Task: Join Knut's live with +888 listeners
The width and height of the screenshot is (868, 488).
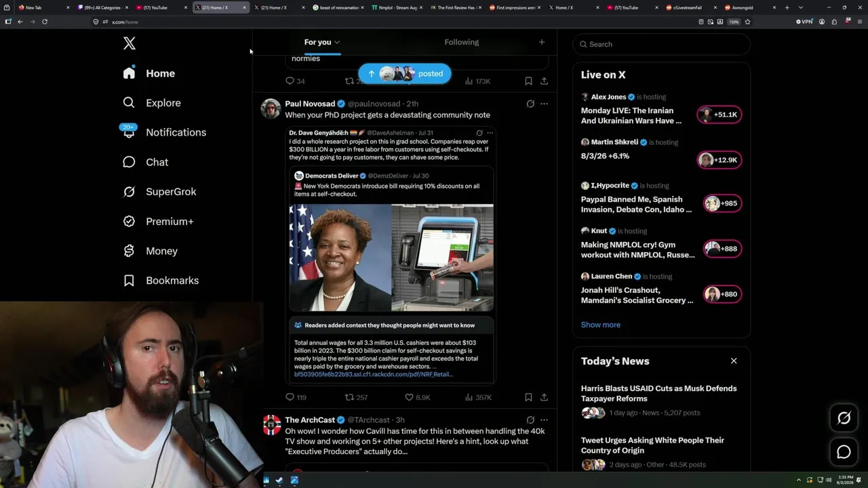Action: 723,249
